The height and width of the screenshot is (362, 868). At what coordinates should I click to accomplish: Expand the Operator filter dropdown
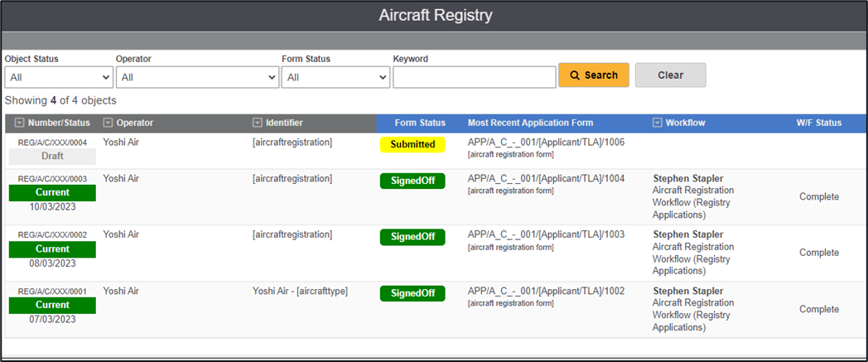pos(197,77)
